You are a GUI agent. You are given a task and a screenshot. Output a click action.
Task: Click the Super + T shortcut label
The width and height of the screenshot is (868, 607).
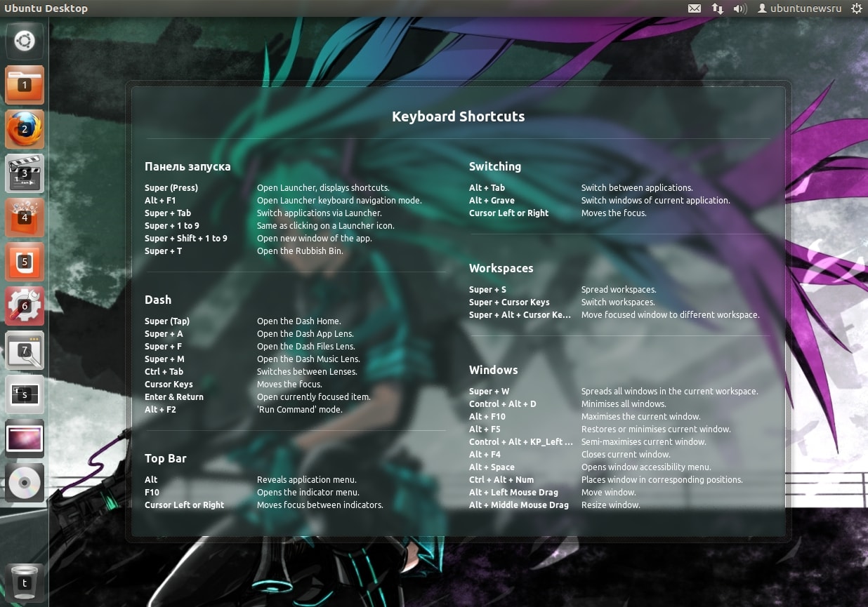(x=163, y=251)
